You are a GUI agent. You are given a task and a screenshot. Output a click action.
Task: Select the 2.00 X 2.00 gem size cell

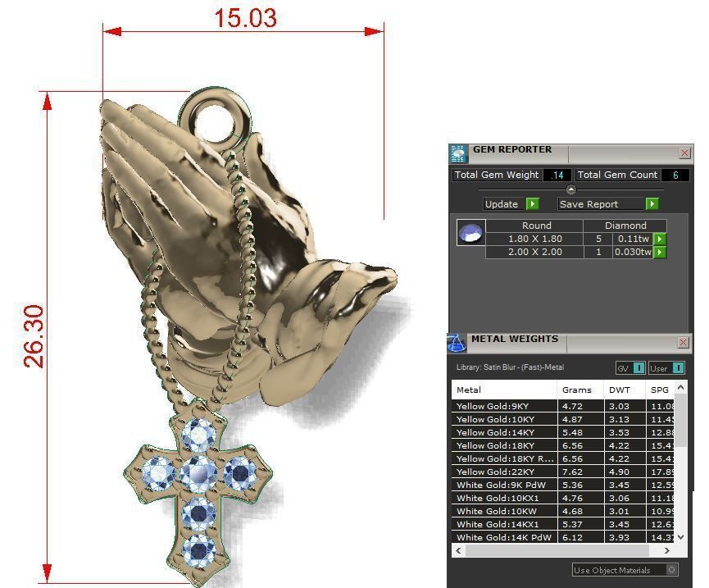pos(534,252)
